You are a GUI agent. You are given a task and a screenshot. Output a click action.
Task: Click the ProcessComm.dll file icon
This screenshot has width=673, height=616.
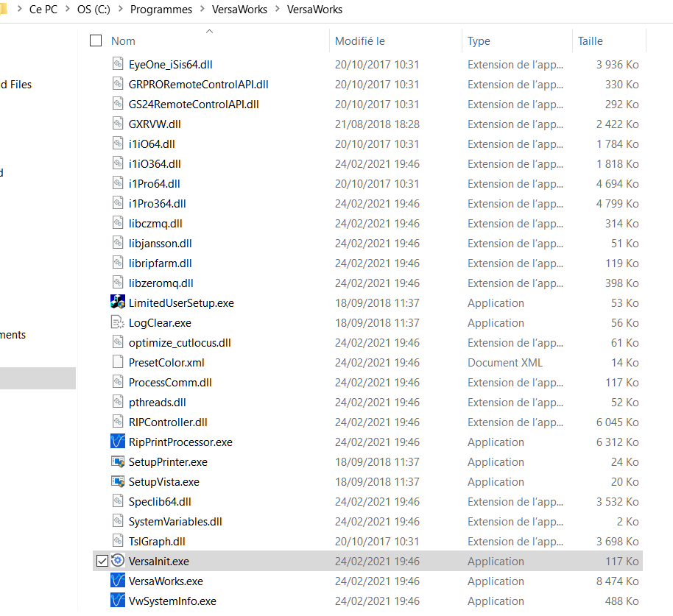tap(118, 382)
